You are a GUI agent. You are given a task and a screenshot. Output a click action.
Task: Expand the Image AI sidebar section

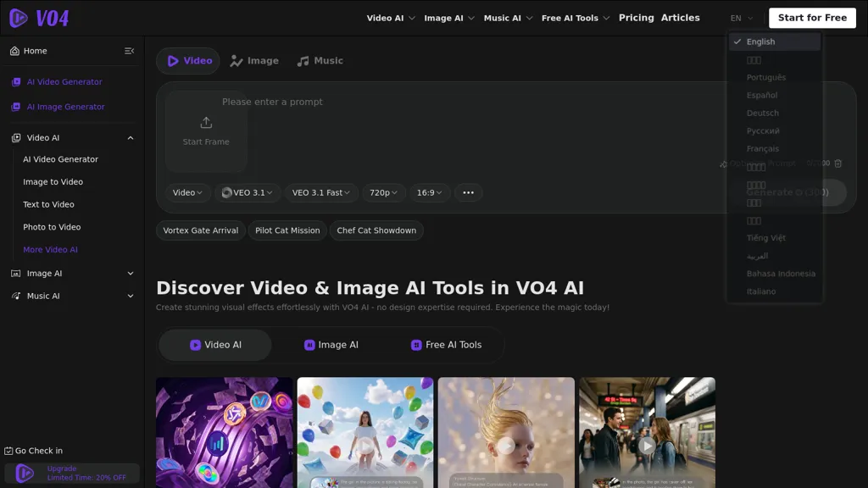point(131,274)
